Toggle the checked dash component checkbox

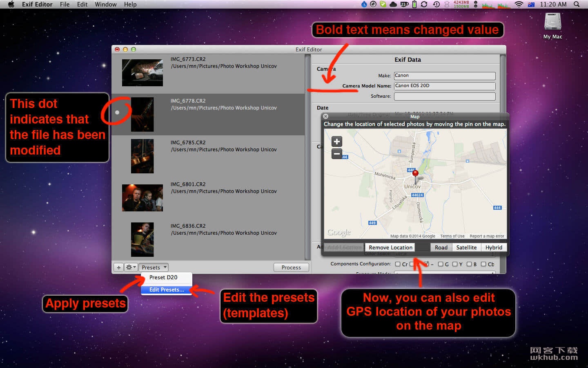coord(426,264)
